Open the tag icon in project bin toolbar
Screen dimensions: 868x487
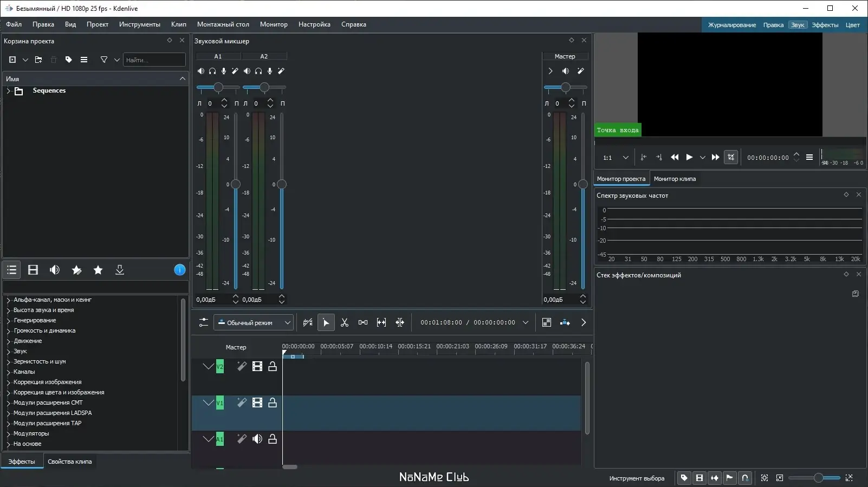[69, 60]
